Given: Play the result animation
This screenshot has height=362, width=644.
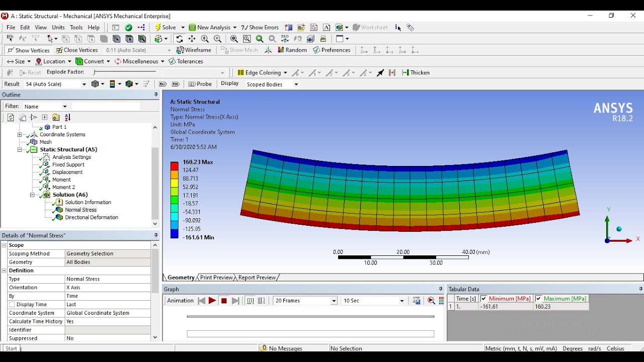Looking at the screenshot, I should pyautogui.click(x=212, y=301).
